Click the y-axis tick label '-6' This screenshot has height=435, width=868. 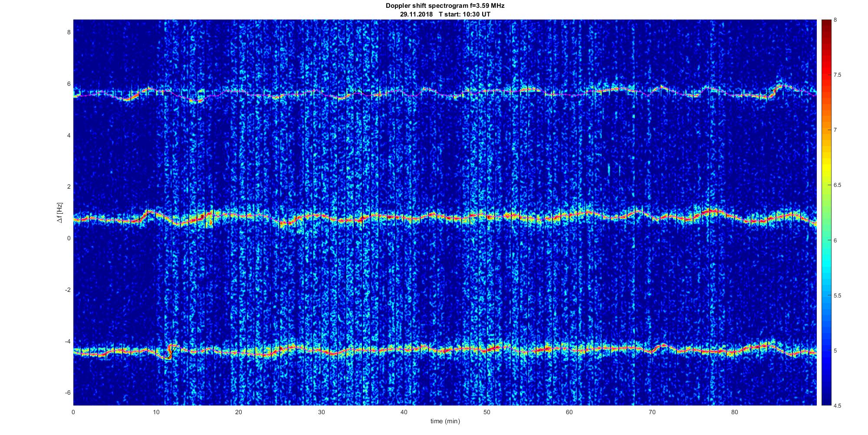68,392
